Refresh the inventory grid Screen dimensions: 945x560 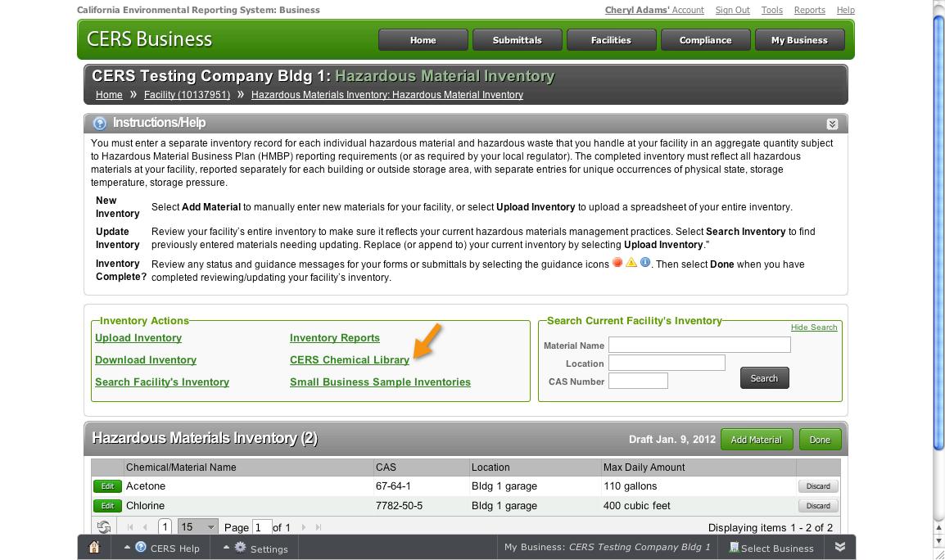click(x=104, y=527)
